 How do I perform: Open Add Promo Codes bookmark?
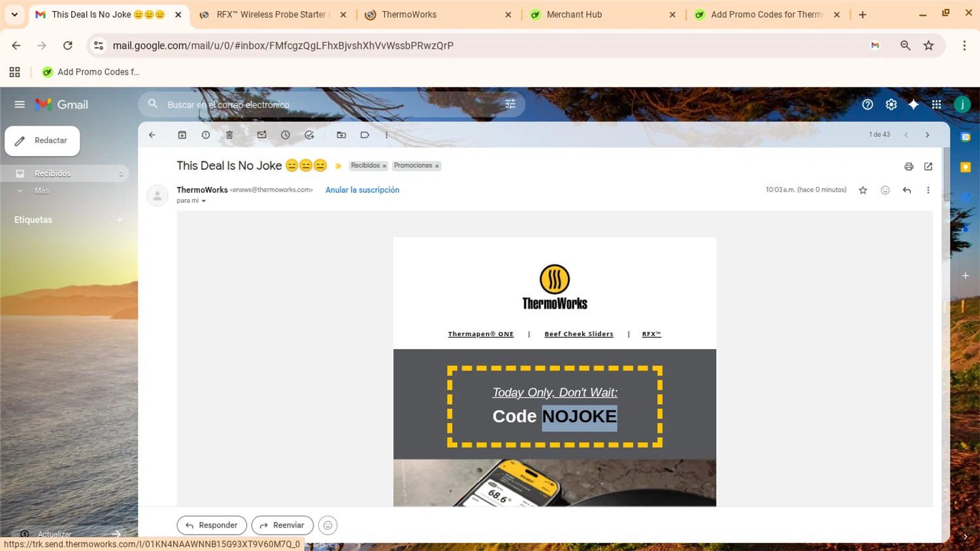91,72
